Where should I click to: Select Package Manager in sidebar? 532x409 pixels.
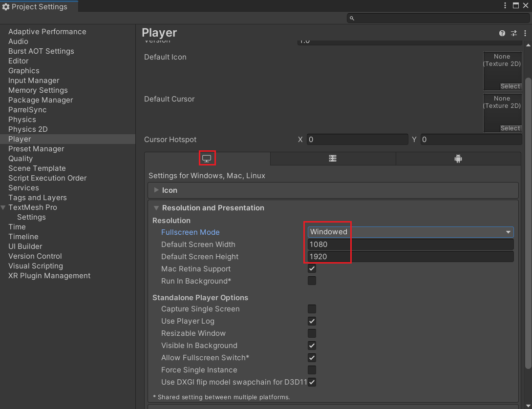41,100
